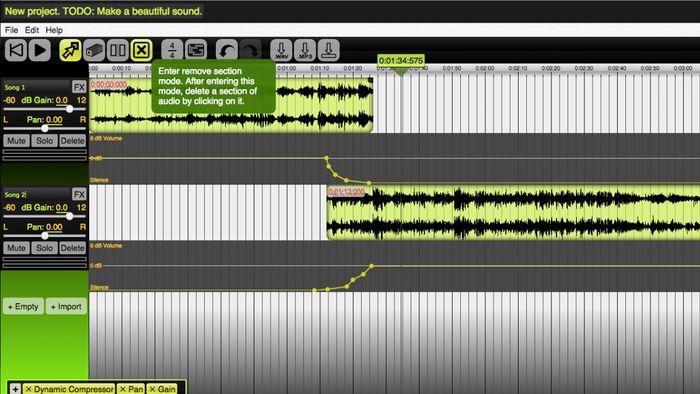Click the Song 1 pan slider handle
The image size is (700, 394).
[45, 129]
